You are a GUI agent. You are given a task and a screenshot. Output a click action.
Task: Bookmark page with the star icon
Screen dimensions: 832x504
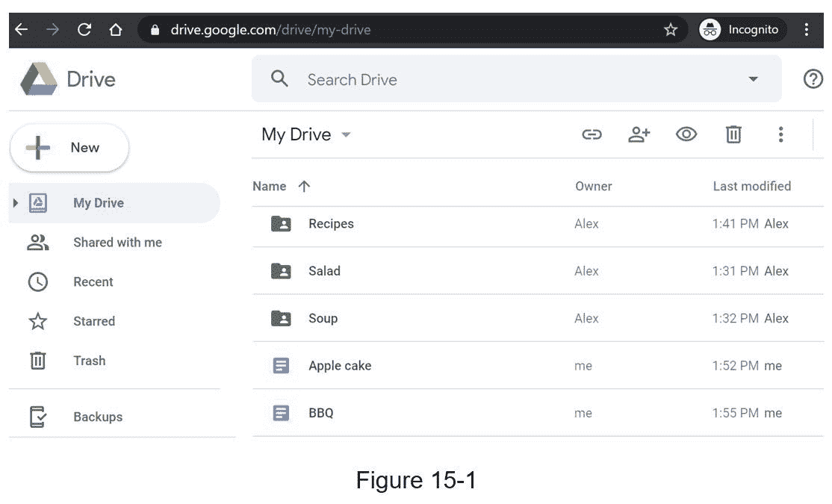(670, 30)
